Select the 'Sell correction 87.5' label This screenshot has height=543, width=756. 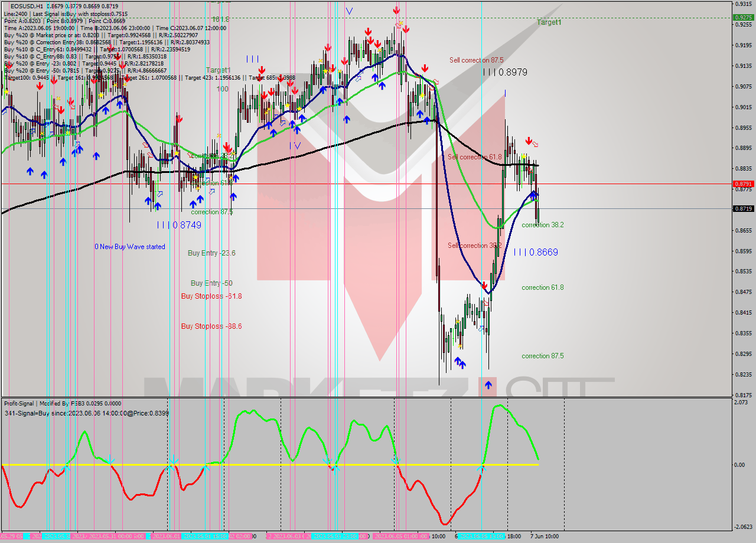[476, 60]
